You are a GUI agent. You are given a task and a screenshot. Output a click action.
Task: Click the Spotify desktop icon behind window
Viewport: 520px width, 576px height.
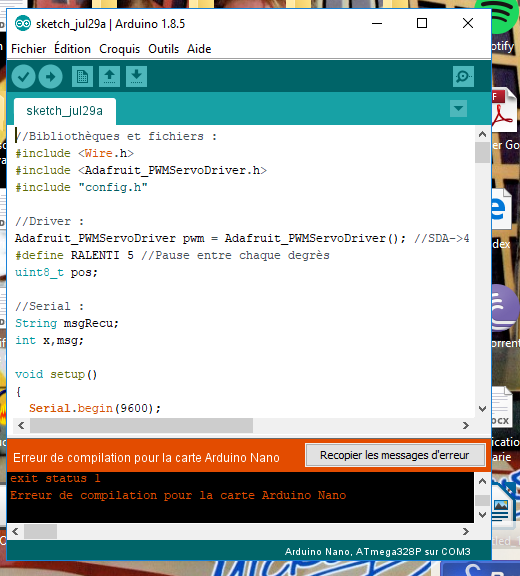tap(502, 18)
